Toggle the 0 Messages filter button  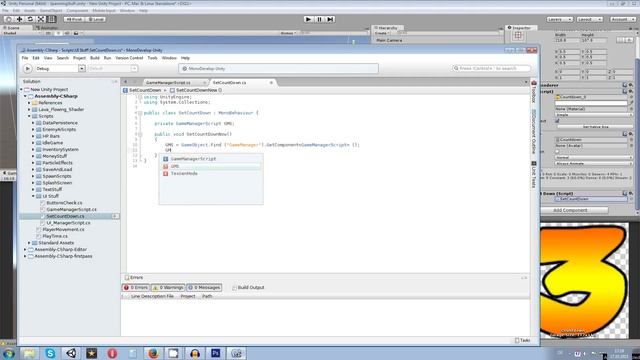pos(204,287)
